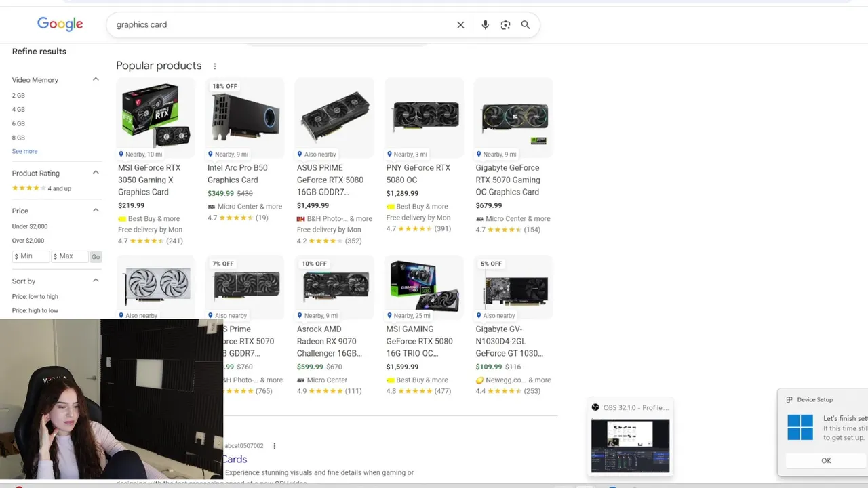Click the 5% OFF badge
The width and height of the screenshot is (868, 488).
click(491, 264)
